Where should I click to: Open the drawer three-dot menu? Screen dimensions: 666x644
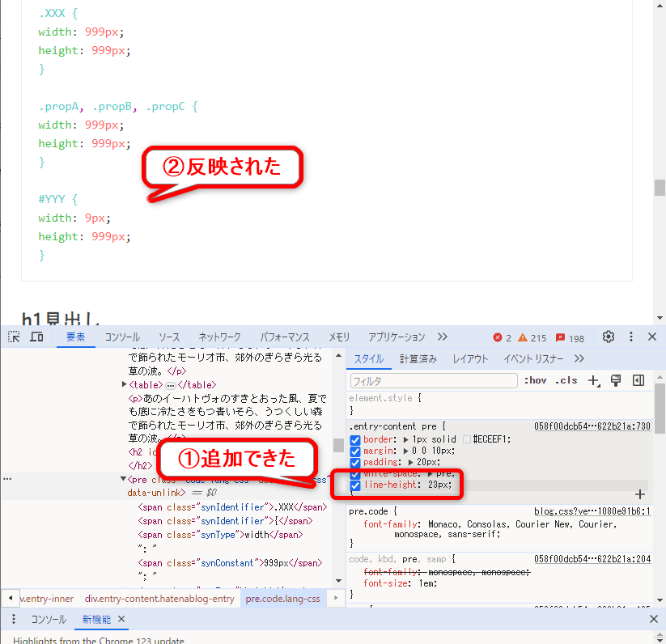click(14, 620)
